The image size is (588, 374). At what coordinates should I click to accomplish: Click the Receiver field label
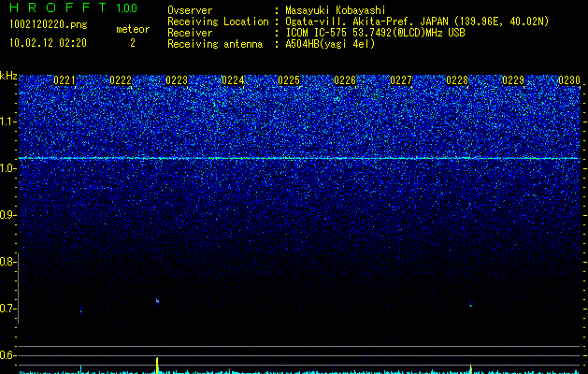click(190, 33)
